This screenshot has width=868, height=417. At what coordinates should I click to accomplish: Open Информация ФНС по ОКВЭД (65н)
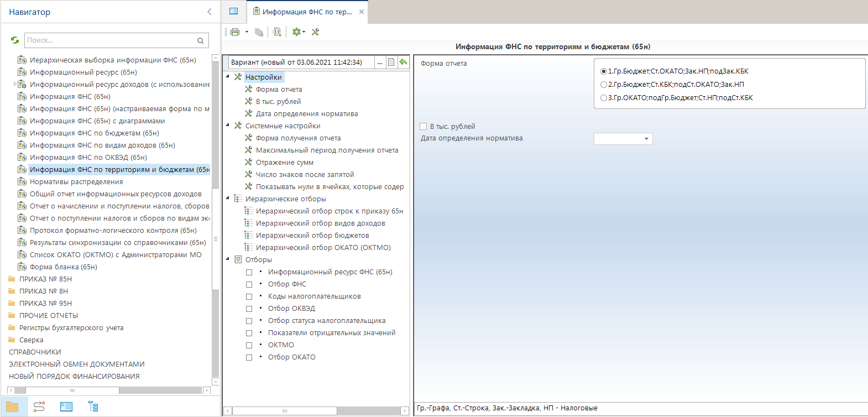[x=88, y=158]
